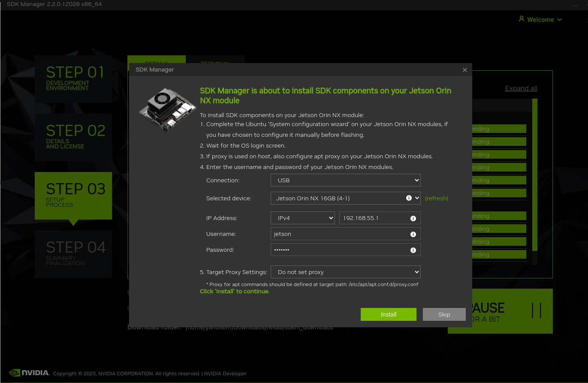588x383 pixels.
Task: Click the Skip button
Action: (x=444, y=314)
